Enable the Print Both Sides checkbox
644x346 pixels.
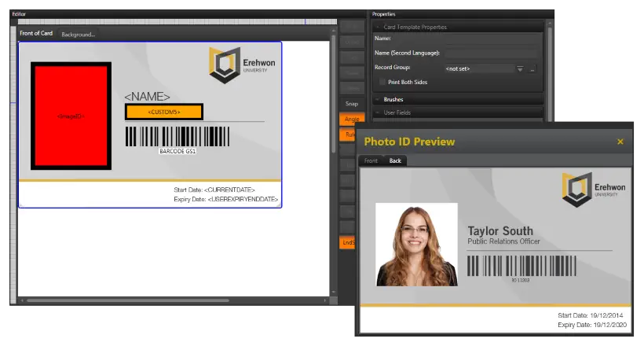[x=382, y=82]
